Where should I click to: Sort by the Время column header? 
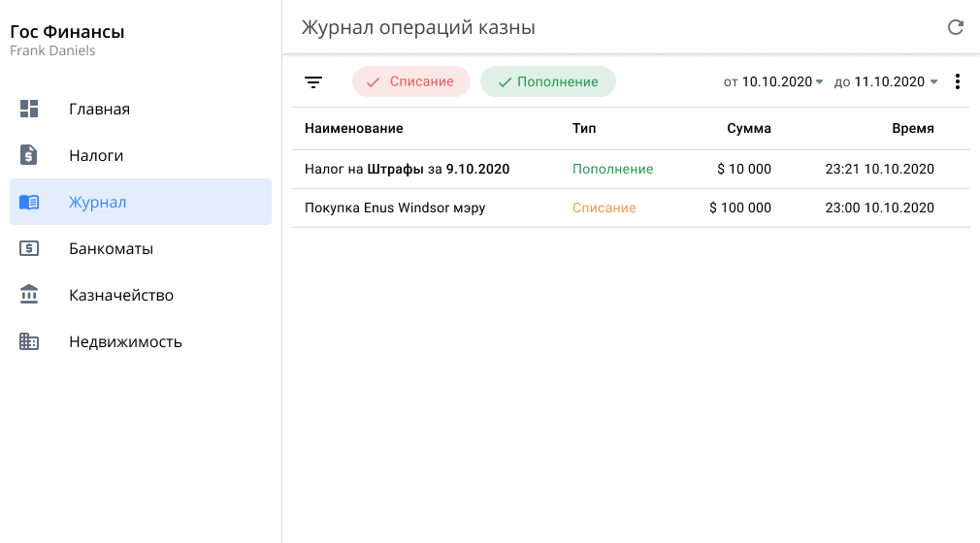912,128
